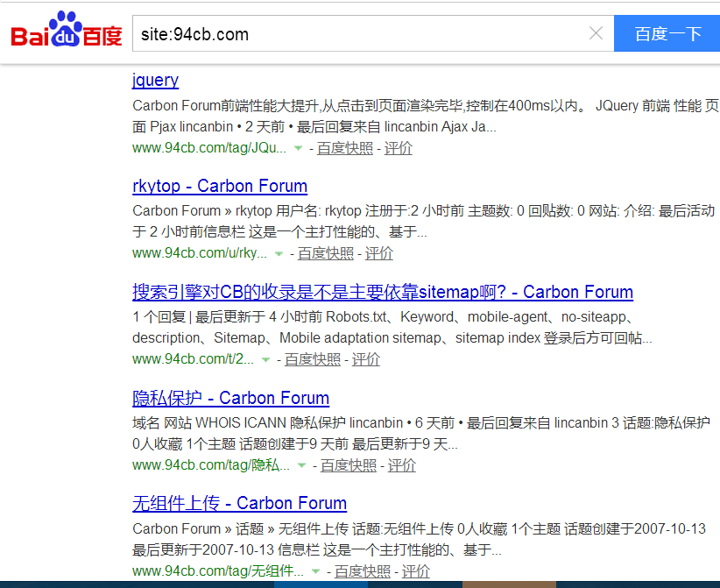Click 评价 for the jquery result
This screenshot has height=588, width=720.
(x=399, y=148)
